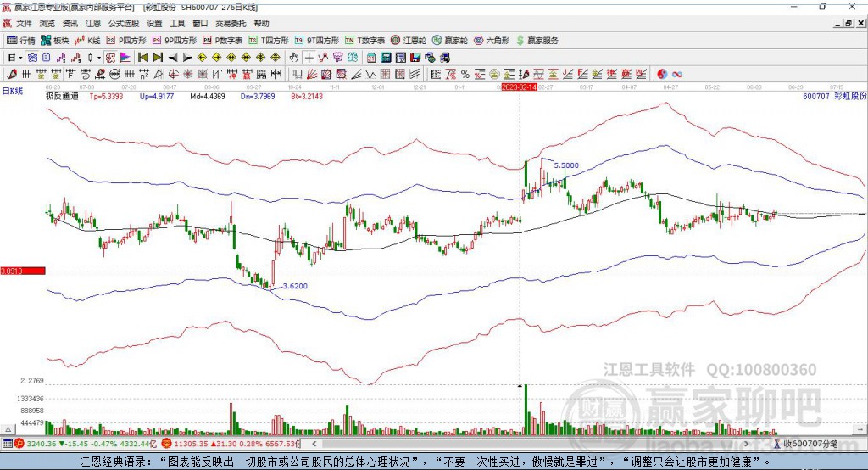The width and height of the screenshot is (868, 470).
Task: Click the 沪 Shanghai index status icon
Action: pyautogui.click(x=19, y=444)
